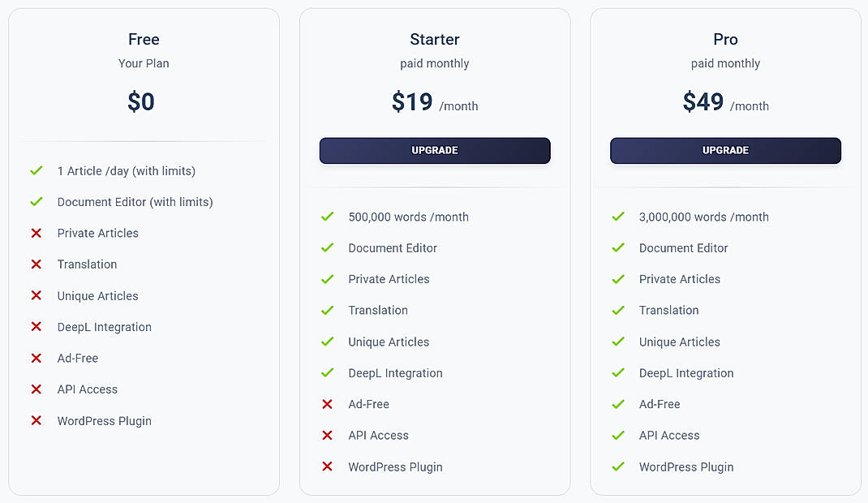Click the checkmark beside Translation on Starter plan
The width and height of the screenshot is (868, 503).
[327, 311]
